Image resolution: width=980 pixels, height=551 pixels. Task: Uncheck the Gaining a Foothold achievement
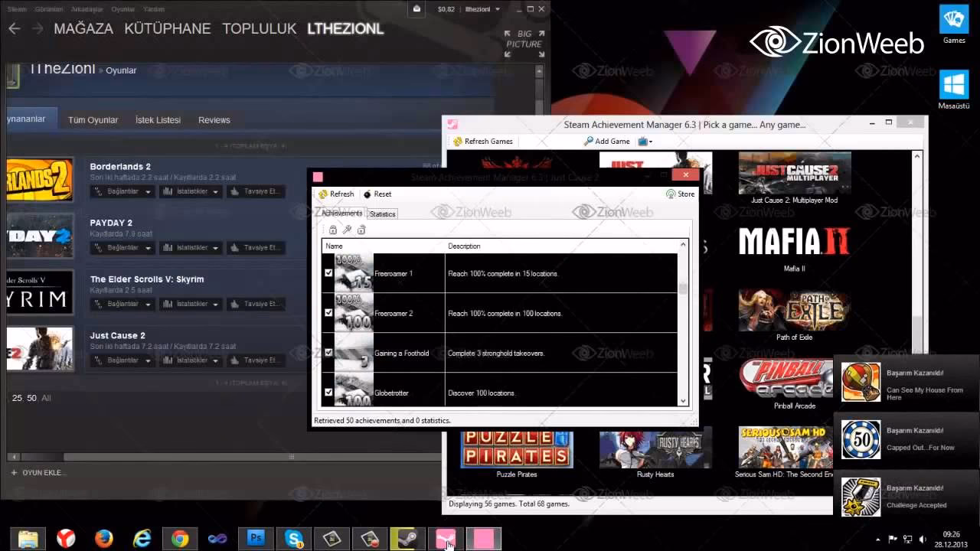click(328, 353)
